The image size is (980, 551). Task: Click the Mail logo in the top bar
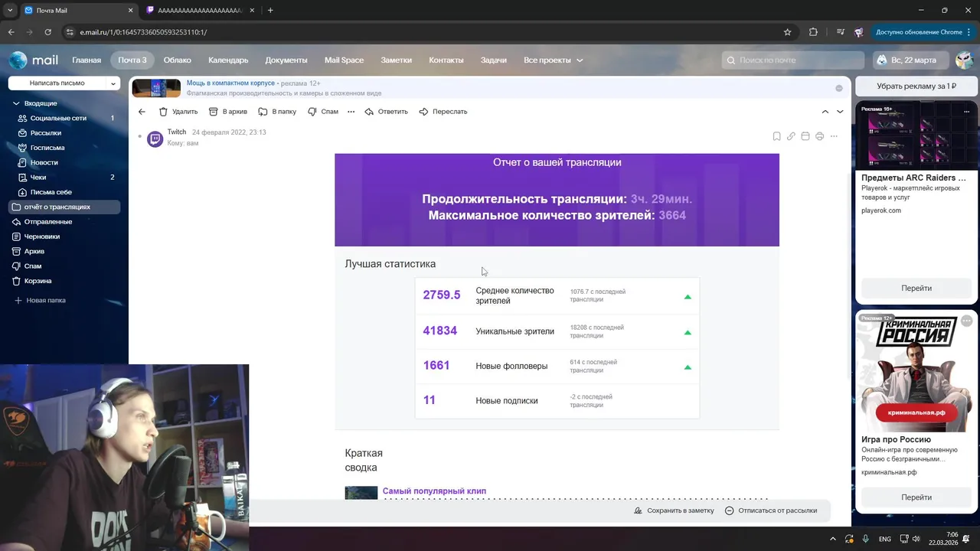(x=34, y=60)
